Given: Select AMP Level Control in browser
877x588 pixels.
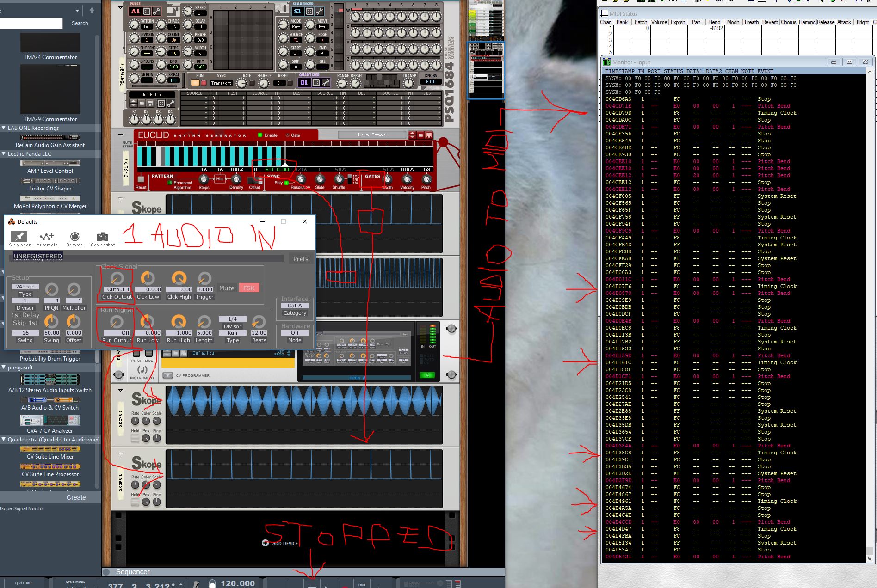Looking at the screenshot, I should [x=50, y=166].
